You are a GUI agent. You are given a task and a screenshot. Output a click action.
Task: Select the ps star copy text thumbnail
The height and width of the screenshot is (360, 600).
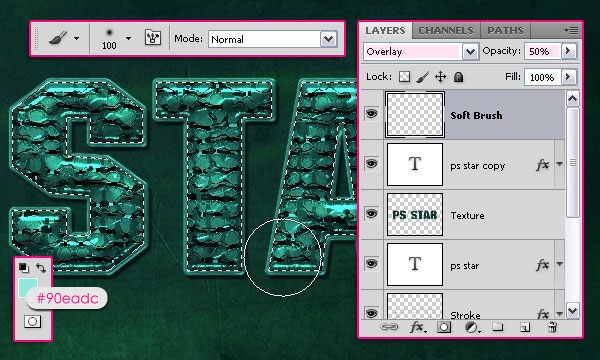(415, 165)
